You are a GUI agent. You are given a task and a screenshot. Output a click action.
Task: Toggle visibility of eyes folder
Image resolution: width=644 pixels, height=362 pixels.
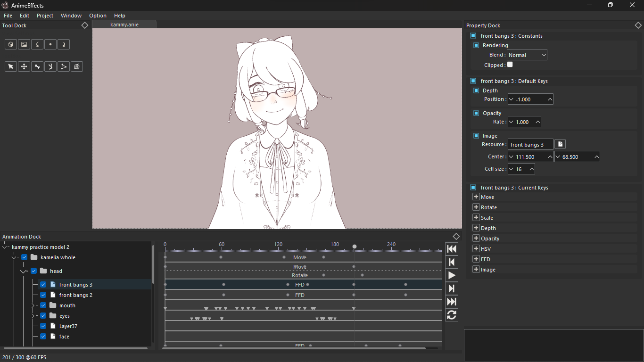pos(43,316)
